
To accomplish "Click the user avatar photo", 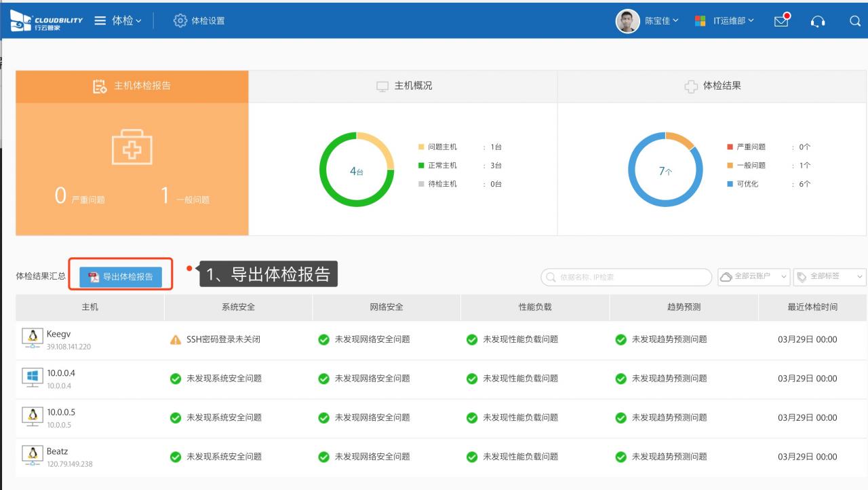I will [x=627, y=21].
